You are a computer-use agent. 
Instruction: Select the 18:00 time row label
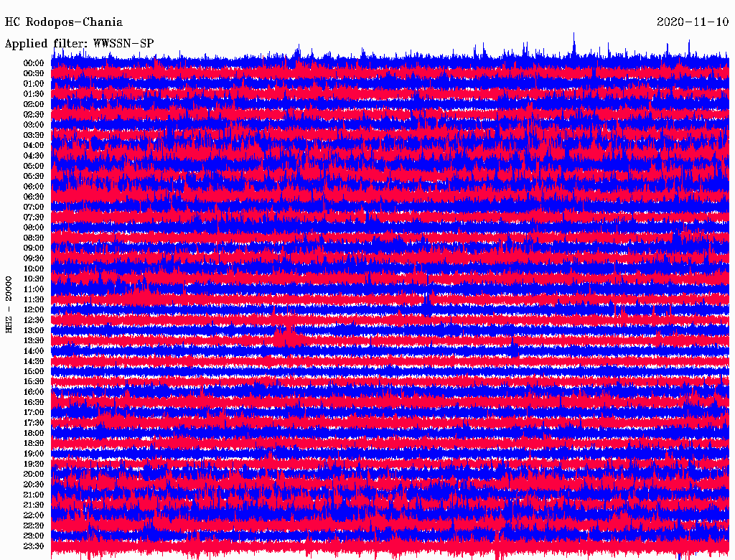click(34, 434)
